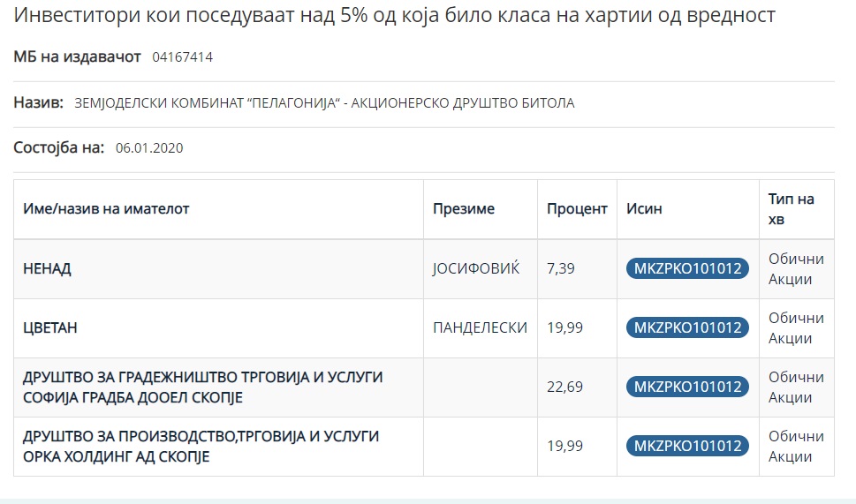
Task: Click the 7,39 percent value
Action: pos(561,268)
